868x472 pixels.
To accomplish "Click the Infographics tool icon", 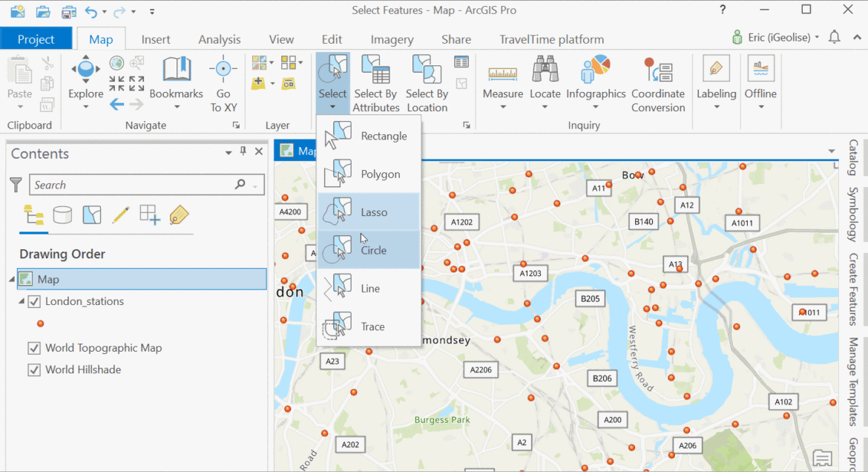I will (596, 71).
